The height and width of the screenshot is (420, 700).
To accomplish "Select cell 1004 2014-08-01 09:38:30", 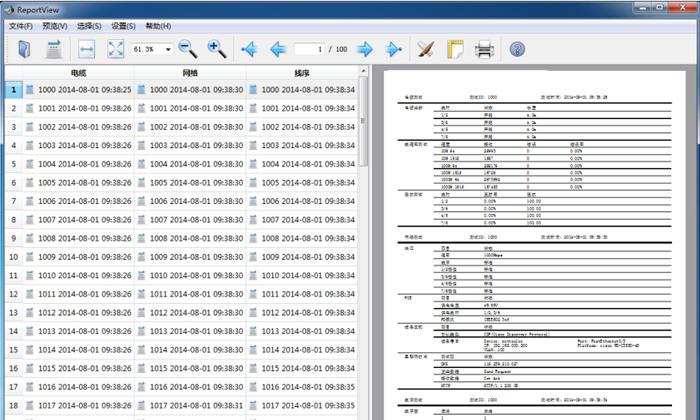I will (190, 164).
